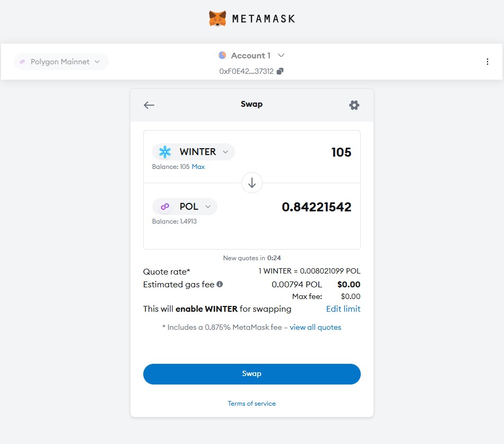Screen dimensions: 504x444
Task: Click the POL token icon
Action: tap(165, 207)
